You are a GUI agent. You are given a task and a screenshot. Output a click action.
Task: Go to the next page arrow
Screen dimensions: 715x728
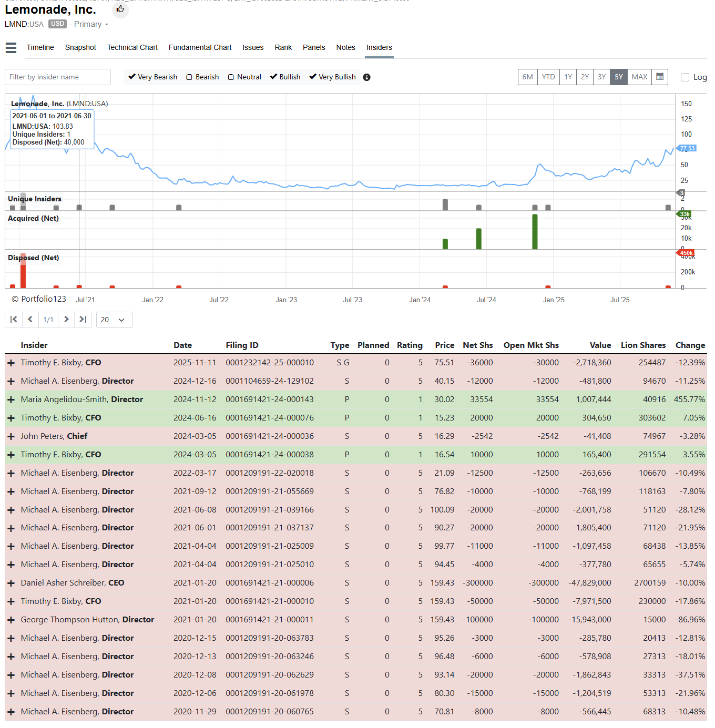coord(66,320)
